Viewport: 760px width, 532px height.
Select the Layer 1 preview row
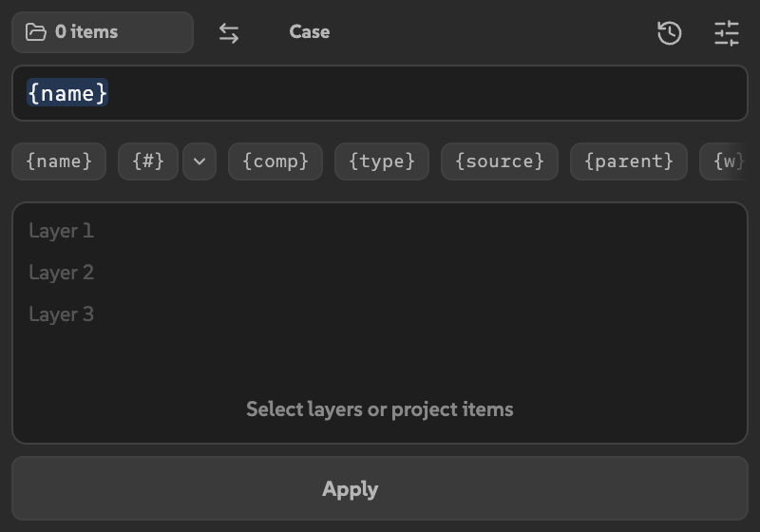[61, 231]
